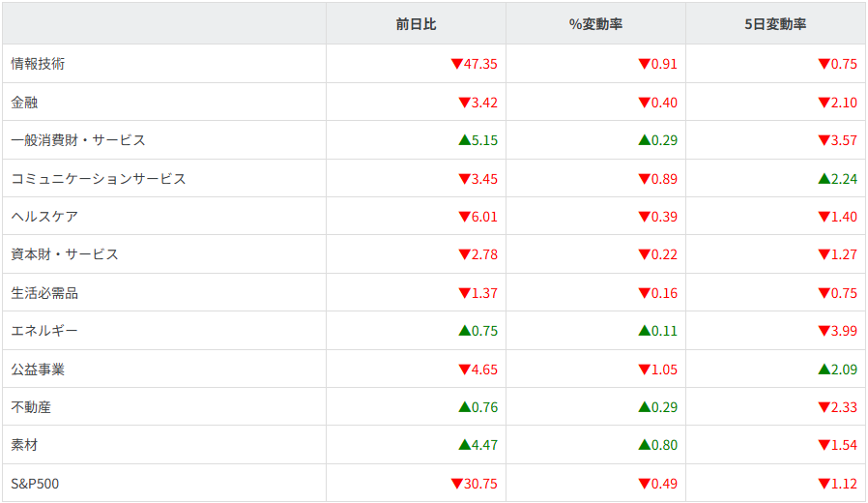Sort by the 前日比 column header
The image size is (868, 503).
416,24
